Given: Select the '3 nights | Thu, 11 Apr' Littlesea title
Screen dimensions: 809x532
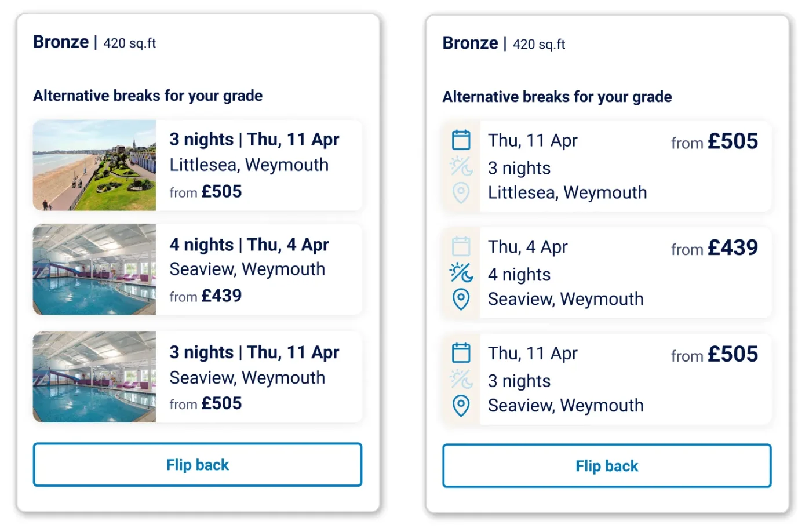Looking at the screenshot, I should coord(254,140).
